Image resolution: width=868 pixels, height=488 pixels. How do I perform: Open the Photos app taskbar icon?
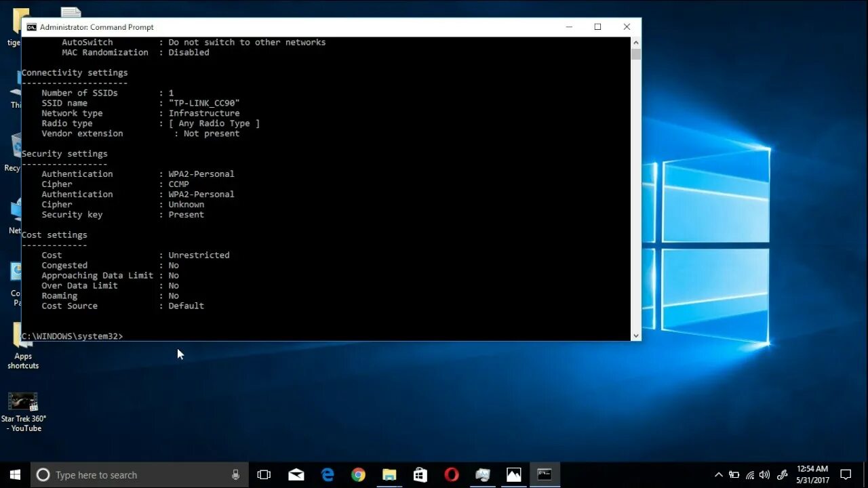click(x=514, y=475)
